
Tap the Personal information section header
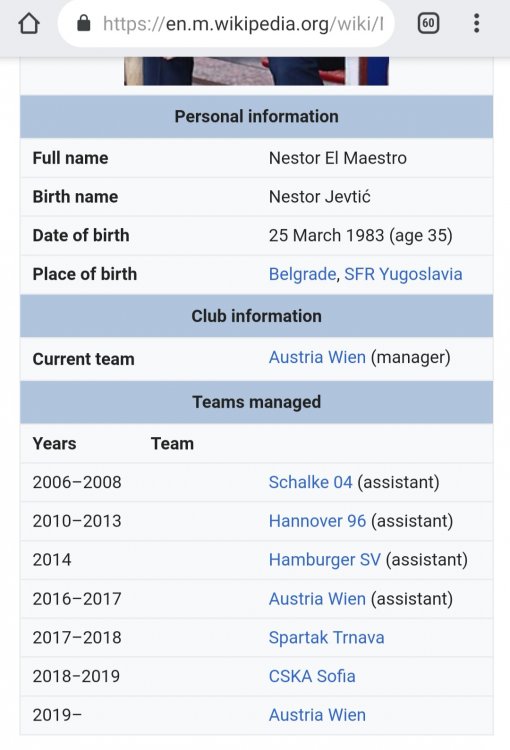(256, 117)
